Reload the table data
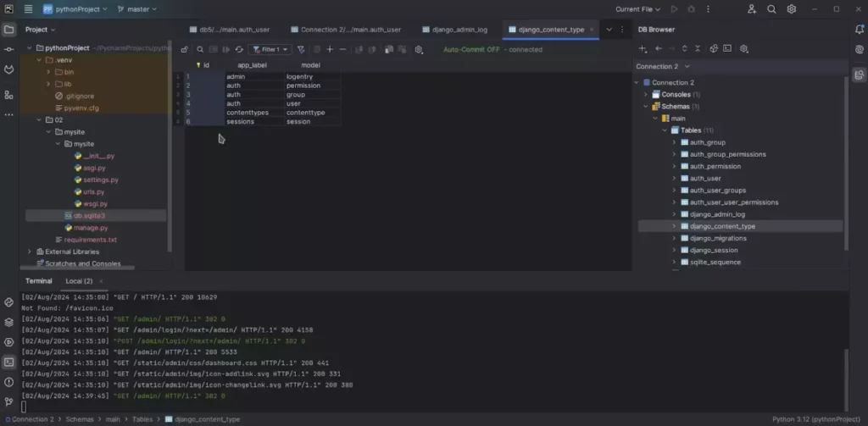The height and width of the screenshot is (426, 868). click(239, 49)
